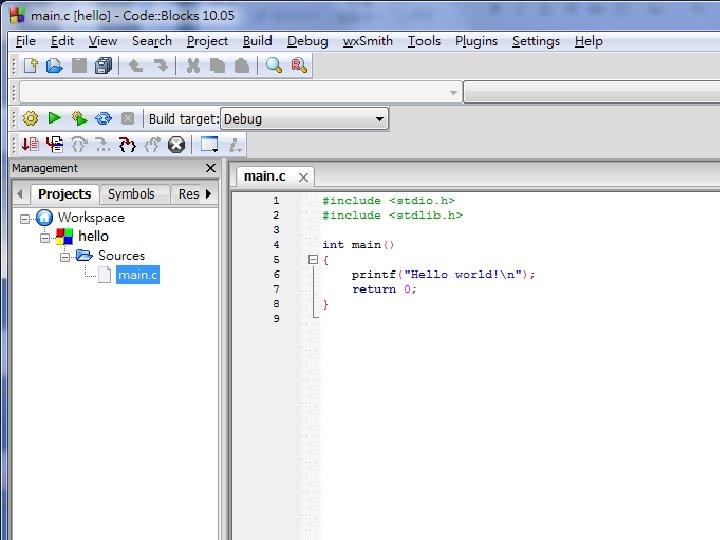Collapse the Sources folder node

tap(66, 256)
